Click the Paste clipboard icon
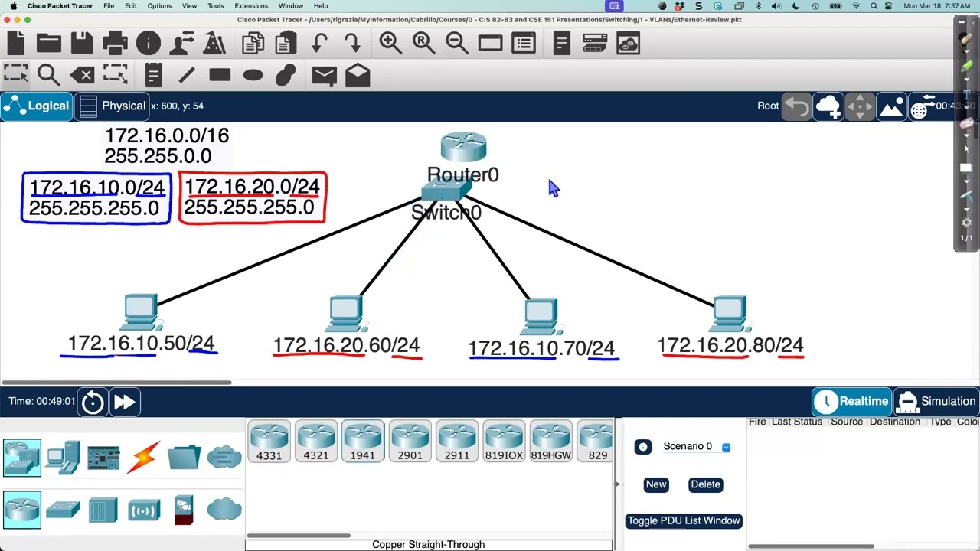980x551 pixels. [x=286, y=44]
